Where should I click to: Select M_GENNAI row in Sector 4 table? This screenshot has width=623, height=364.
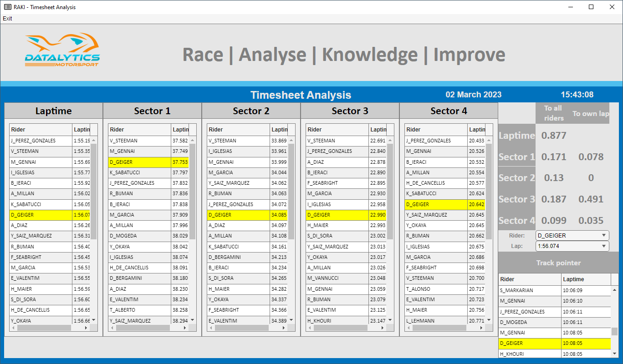(436, 151)
